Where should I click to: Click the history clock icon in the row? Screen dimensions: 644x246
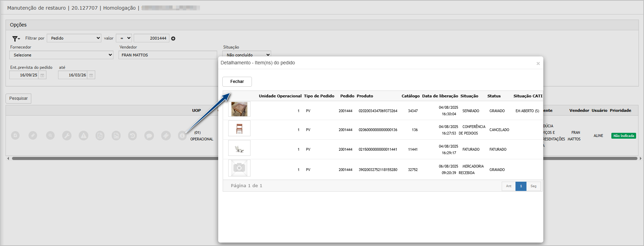pos(133,136)
